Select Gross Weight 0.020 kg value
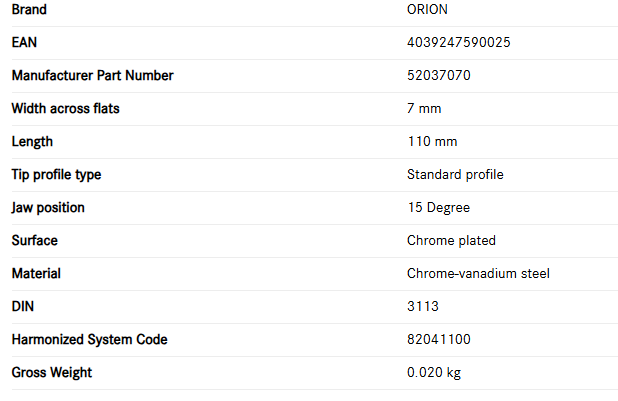 click(x=434, y=373)
